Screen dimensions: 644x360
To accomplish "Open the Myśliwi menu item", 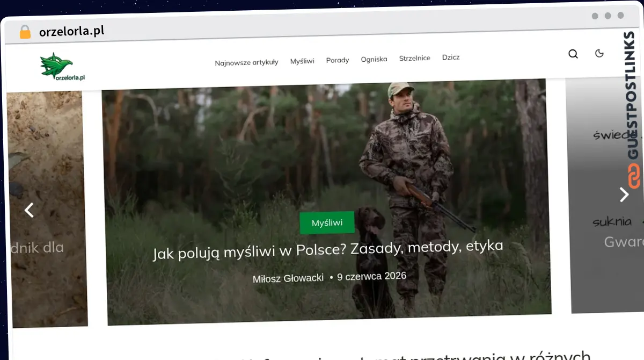I will pyautogui.click(x=302, y=61).
